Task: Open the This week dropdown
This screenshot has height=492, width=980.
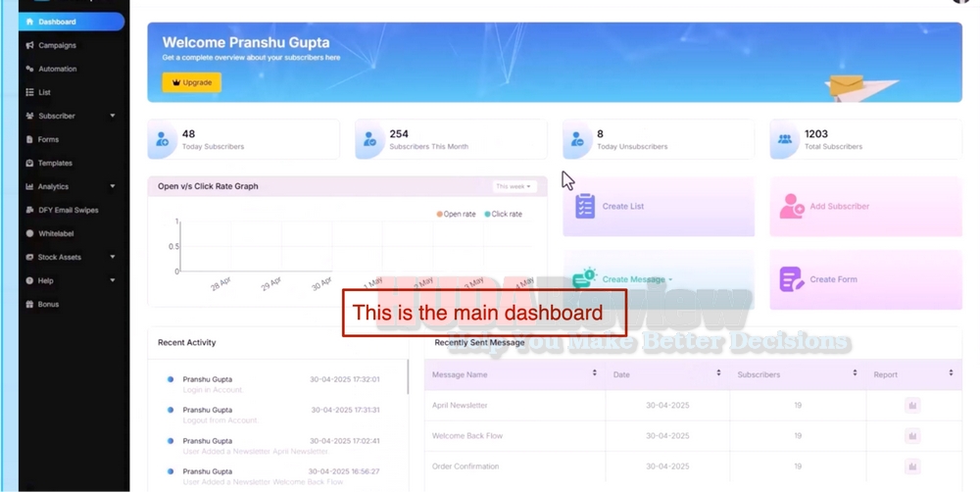Action: [x=514, y=186]
